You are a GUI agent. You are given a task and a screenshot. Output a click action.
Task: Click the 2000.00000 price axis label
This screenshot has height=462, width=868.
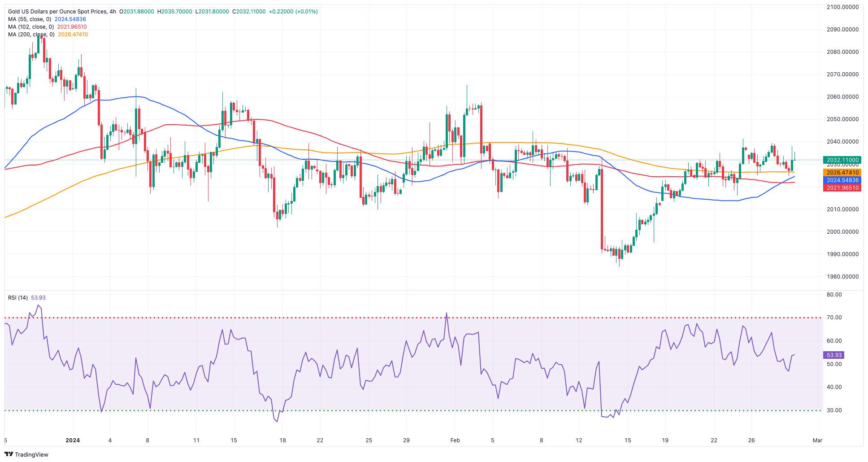tap(842, 232)
